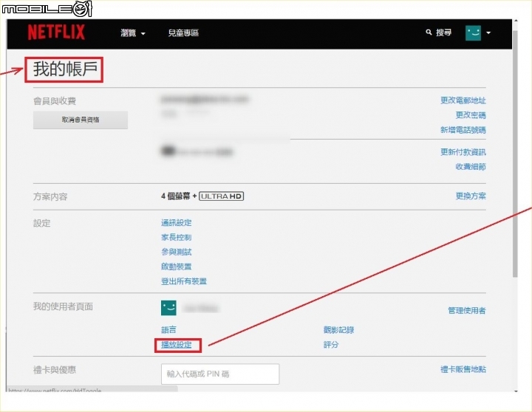
Task: Click the gift code or PIN input field
Action: pyautogui.click(x=220, y=374)
